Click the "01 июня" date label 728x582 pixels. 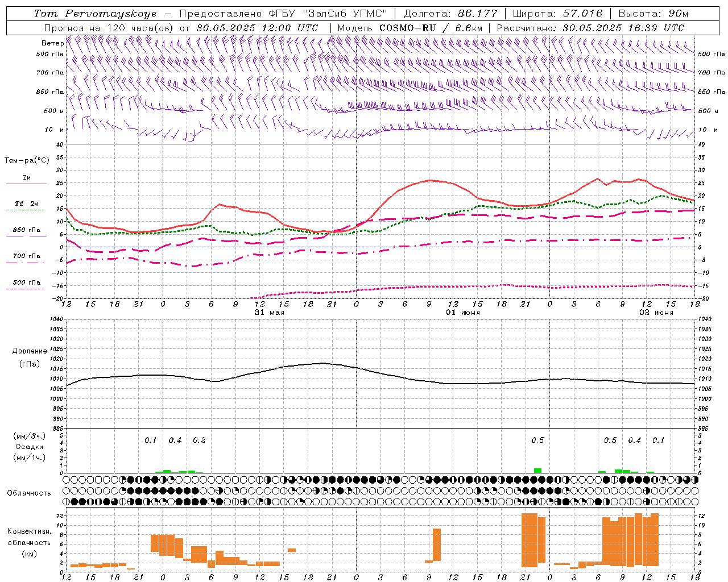click(x=462, y=313)
